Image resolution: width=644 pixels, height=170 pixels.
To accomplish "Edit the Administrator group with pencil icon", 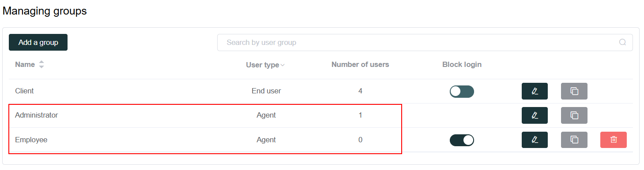I will click(535, 115).
